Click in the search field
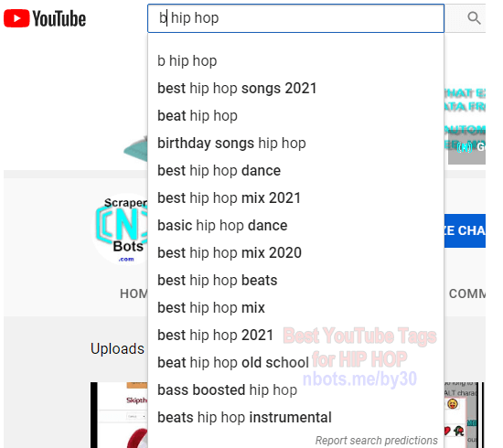The height and width of the screenshot is (448, 503). (x=295, y=18)
